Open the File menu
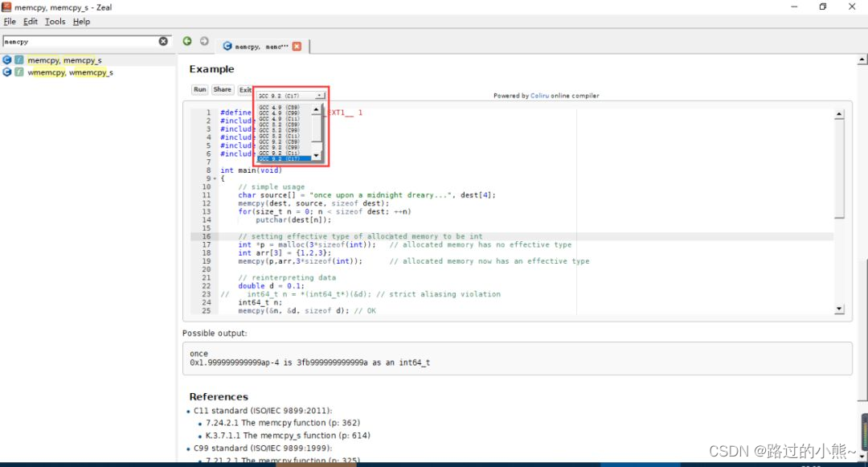Screen dimensions: 868x467 pyautogui.click(x=10, y=22)
